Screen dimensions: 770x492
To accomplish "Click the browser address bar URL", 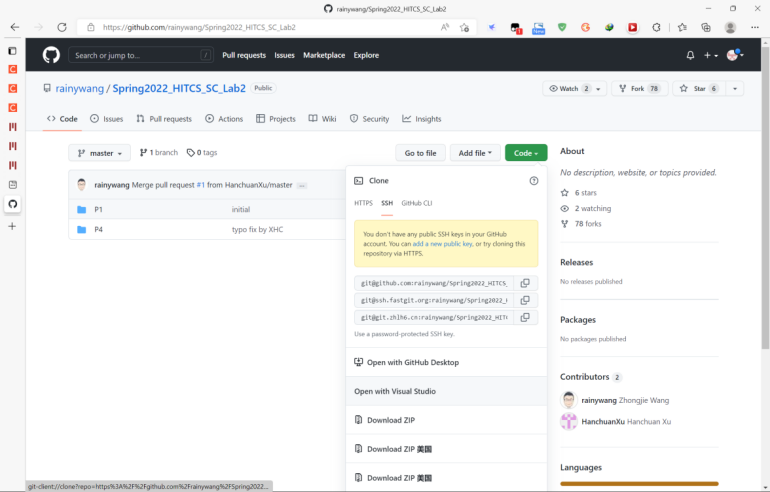I will click(199, 27).
